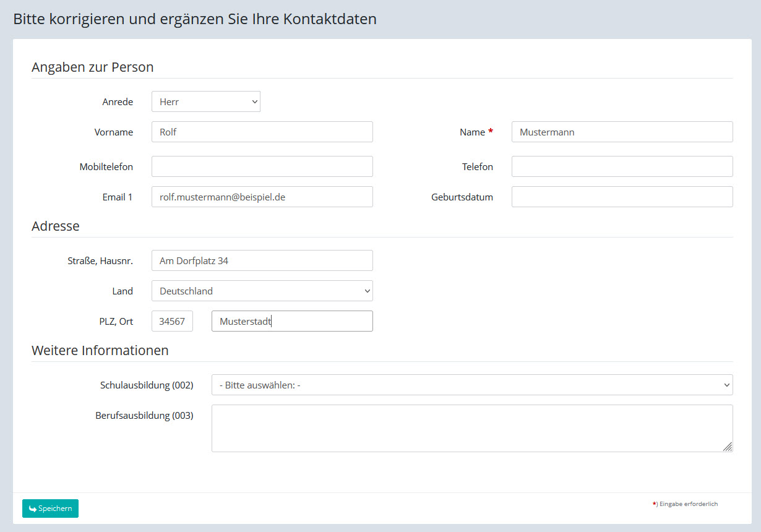This screenshot has width=761, height=532.
Task: Click the empty Geburtsdatum field
Action: click(x=622, y=197)
